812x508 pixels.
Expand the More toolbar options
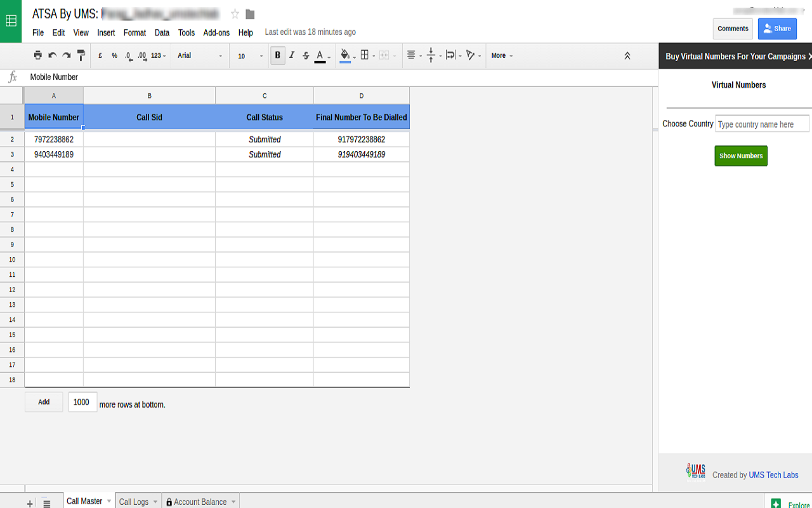(x=502, y=56)
